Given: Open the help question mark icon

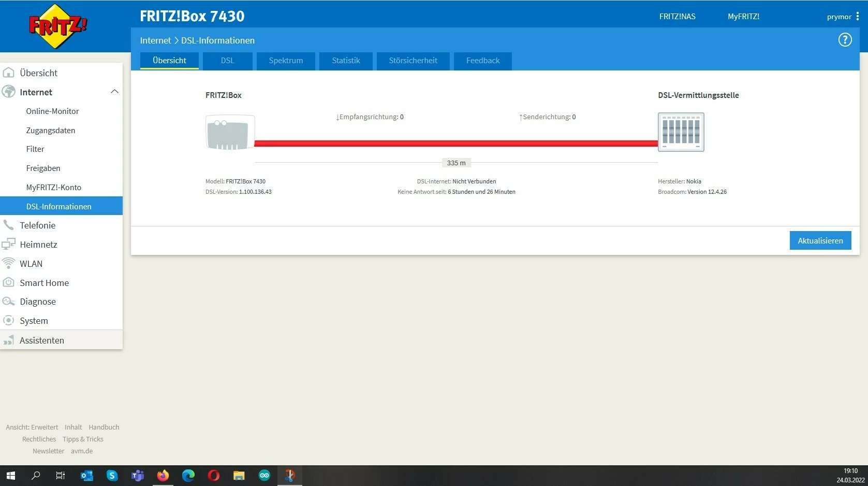Looking at the screenshot, I should pos(845,40).
